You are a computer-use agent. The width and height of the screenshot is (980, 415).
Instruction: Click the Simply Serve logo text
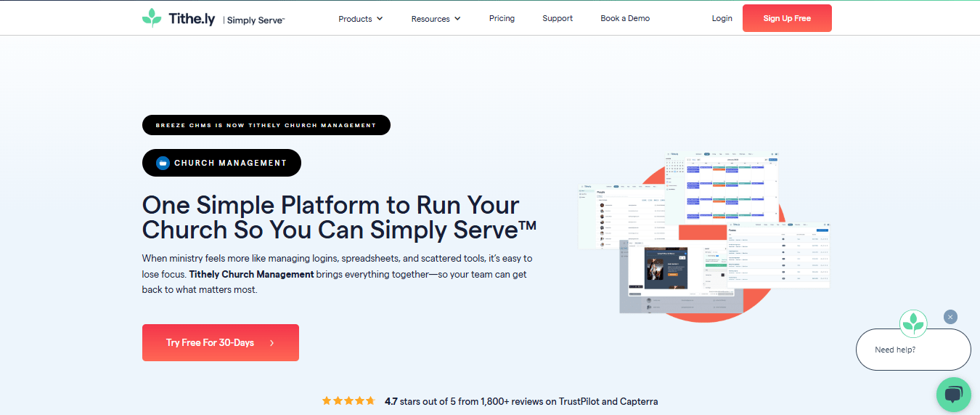click(x=256, y=20)
